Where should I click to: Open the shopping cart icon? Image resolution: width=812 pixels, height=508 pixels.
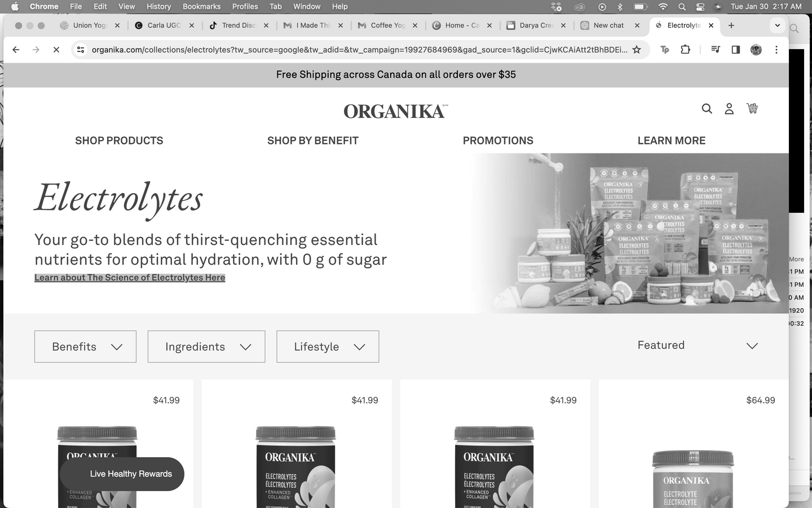coord(752,108)
